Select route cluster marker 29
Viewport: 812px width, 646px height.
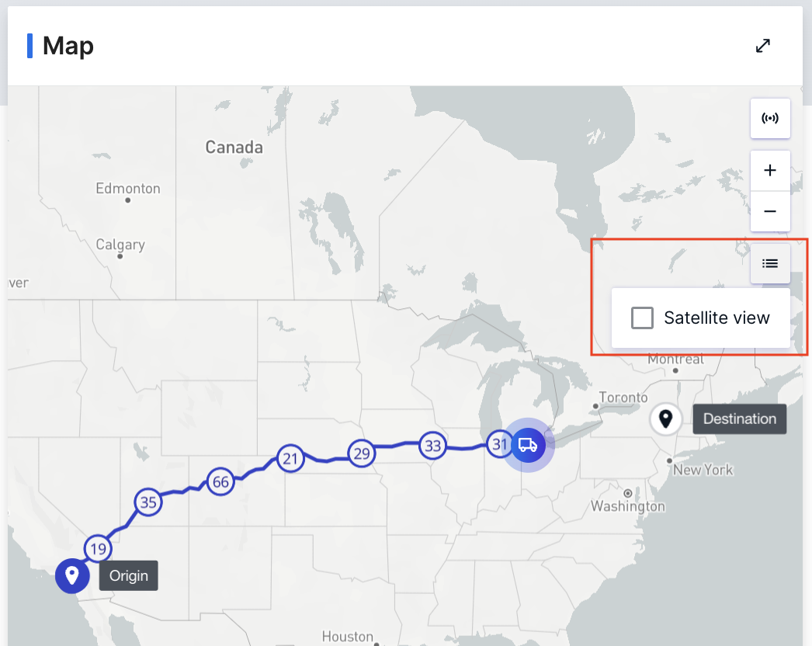pos(362,453)
